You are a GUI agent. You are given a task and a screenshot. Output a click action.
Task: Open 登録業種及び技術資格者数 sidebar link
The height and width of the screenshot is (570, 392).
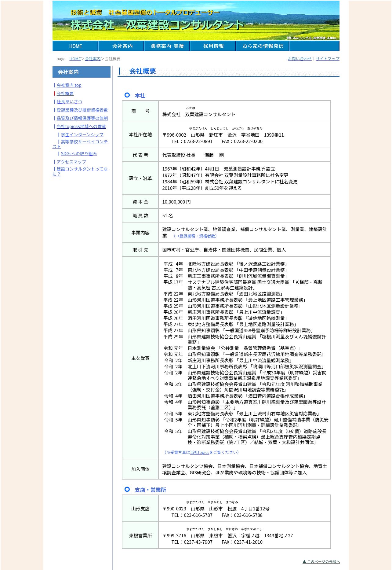pos(82,110)
